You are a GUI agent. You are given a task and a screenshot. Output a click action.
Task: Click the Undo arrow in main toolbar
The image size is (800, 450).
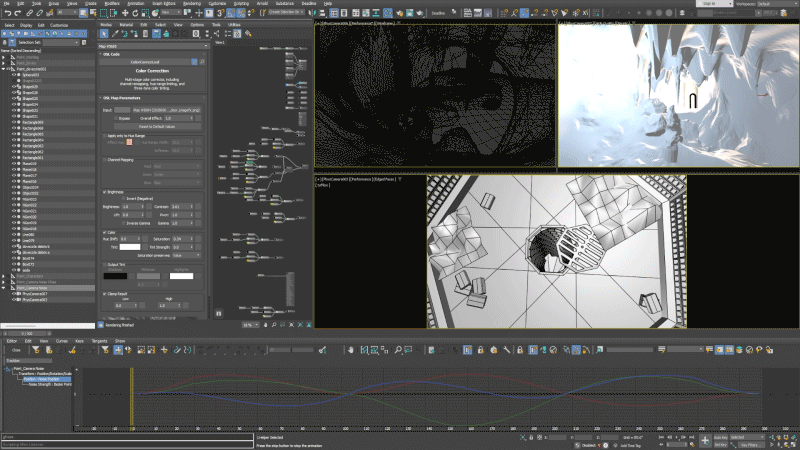click(8, 13)
